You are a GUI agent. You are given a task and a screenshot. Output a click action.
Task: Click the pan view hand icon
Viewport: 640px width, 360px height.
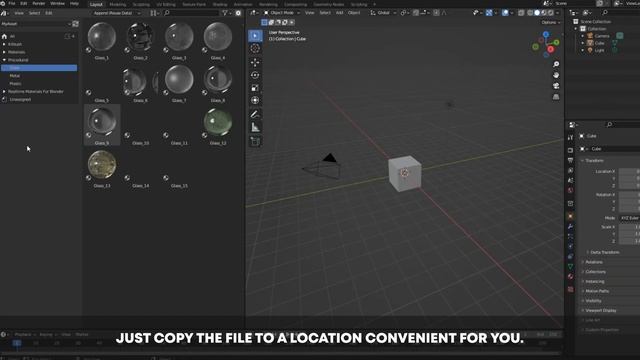pyautogui.click(x=556, y=75)
